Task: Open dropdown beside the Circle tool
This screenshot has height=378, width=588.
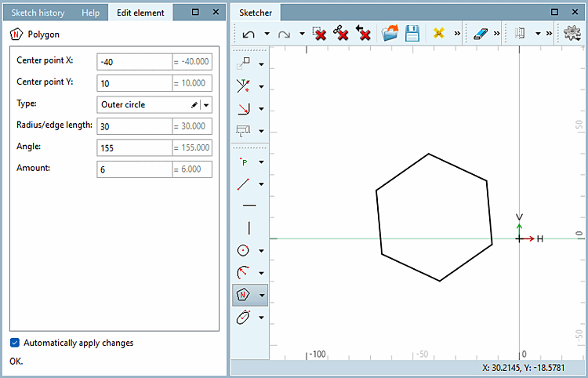Action: [261, 250]
